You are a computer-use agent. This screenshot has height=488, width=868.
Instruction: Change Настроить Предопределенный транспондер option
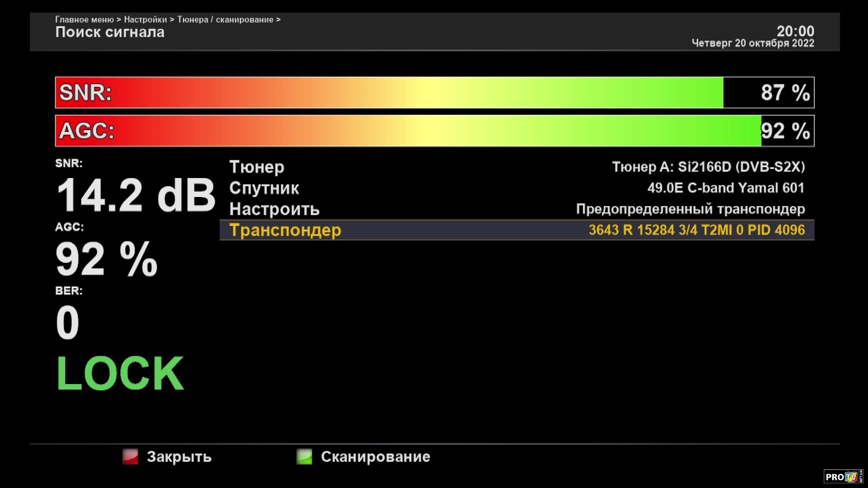690,209
